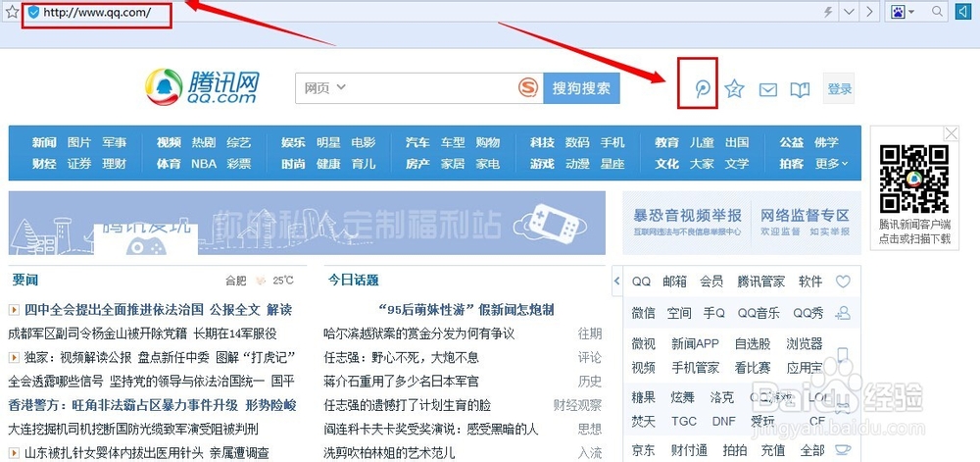Image resolution: width=980 pixels, height=462 pixels.
Task: Click the cup icon beside 全部
Action: click(843, 449)
